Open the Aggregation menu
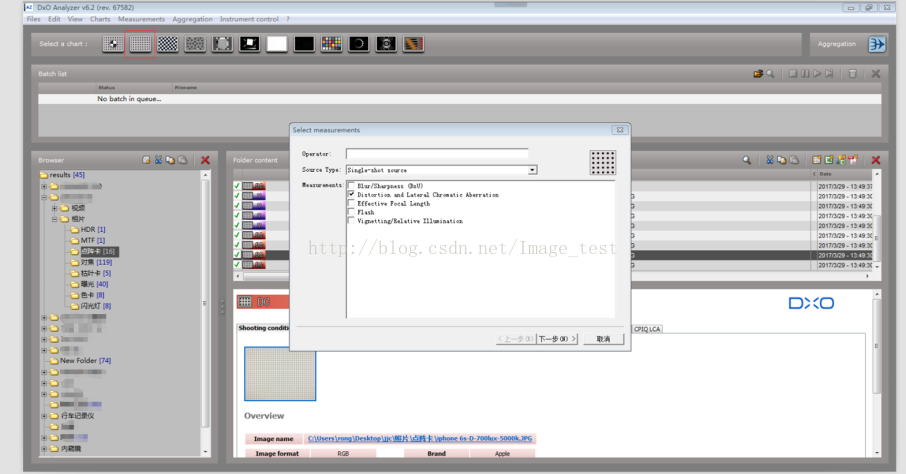 192,19
